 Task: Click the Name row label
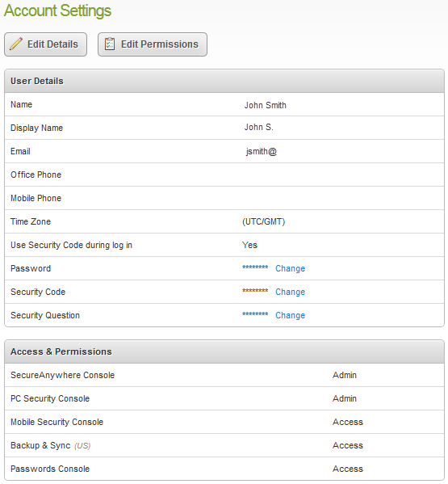click(x=21, y=104)
